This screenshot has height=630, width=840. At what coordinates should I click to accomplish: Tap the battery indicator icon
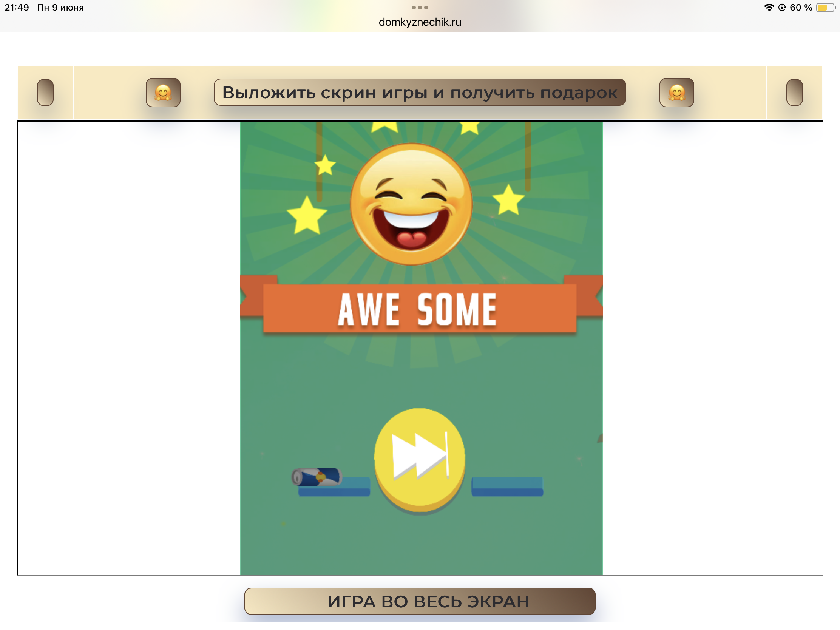(826, 8)
